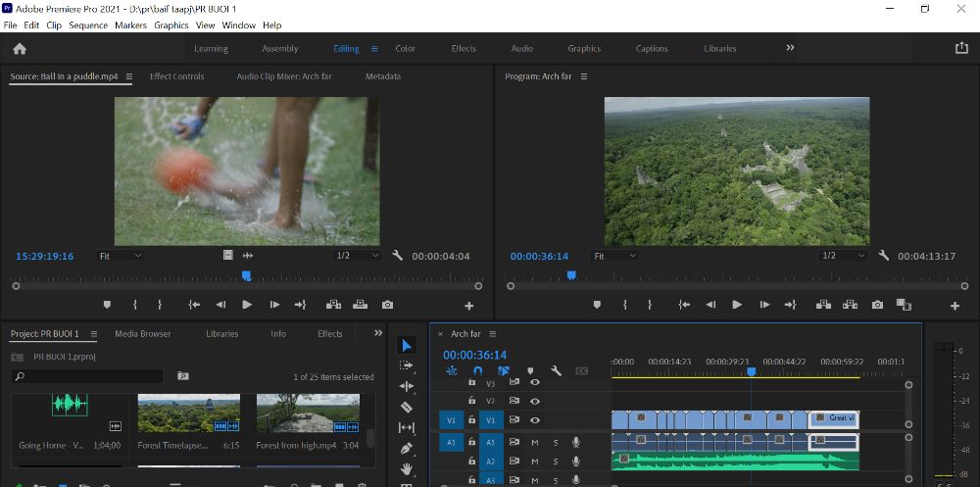Step forward one frame in Program
The width and height of the screenshot is (980, 487).
point(763,305)
